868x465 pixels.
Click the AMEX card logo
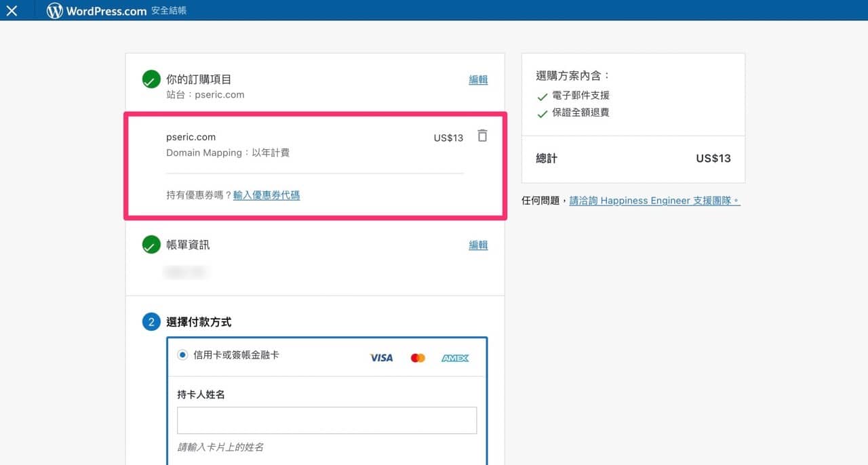click(x=455, y=358)
